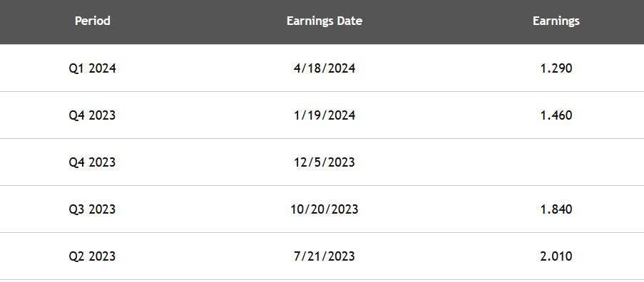
Task: Select the Q2 2023 period cell
Action: pos(93,256)
